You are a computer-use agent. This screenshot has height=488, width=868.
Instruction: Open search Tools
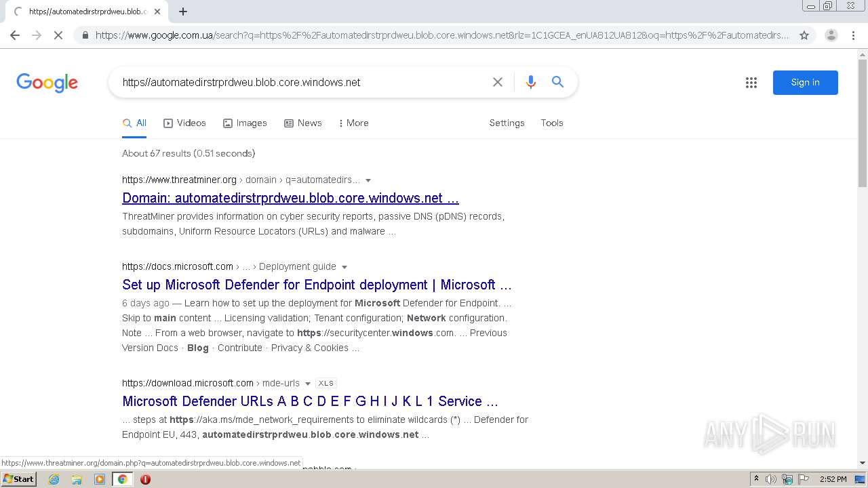552,123
